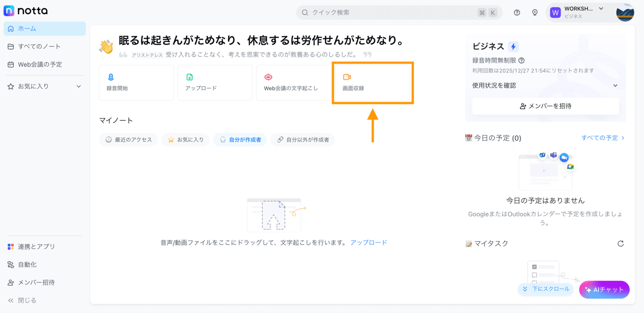Go to Web会議の予定 sidebar item
Viewport: 644px width, 313px height.
[45, 64]
